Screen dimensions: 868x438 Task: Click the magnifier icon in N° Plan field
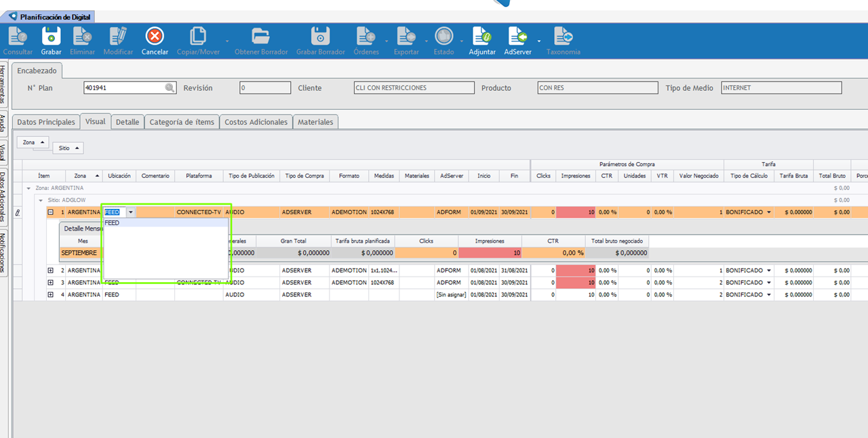click(170, 88)
